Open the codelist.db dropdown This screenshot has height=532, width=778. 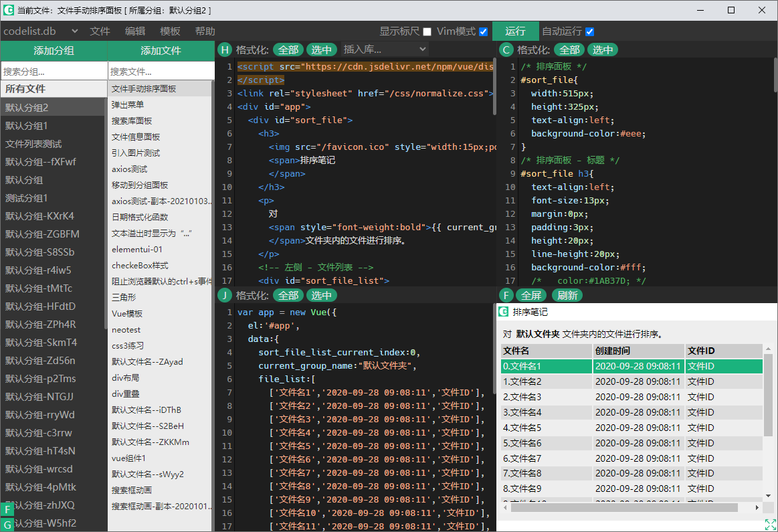[x=41, y=31]
